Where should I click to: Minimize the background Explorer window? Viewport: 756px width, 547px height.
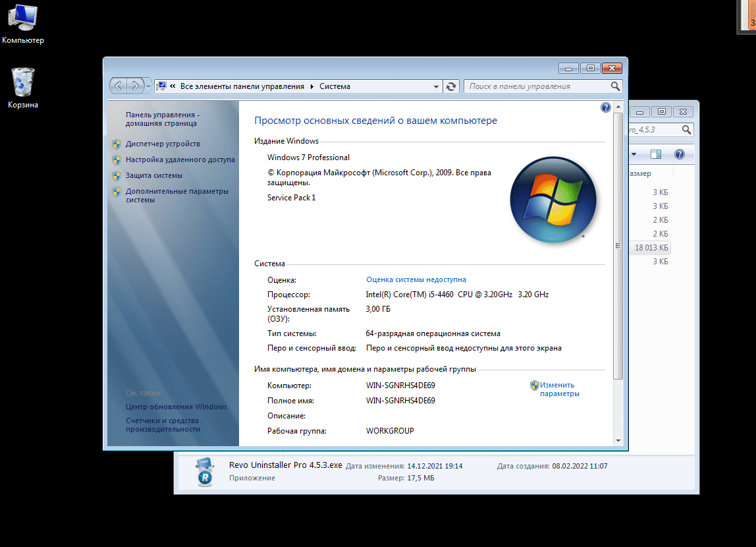pos(639,112)
